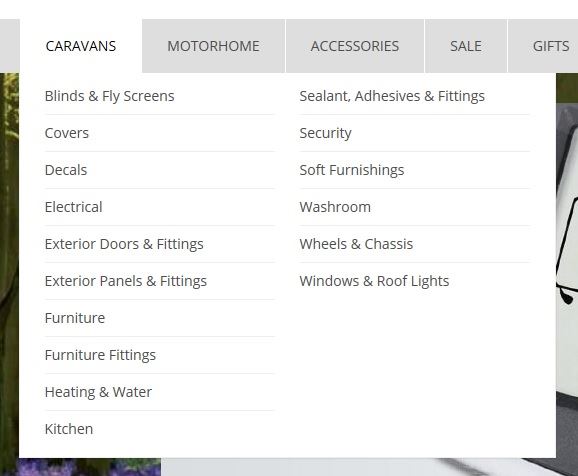Viewport: 578px width, 476px height.
Task: Select the Covers category link
Action: point(67,133)
